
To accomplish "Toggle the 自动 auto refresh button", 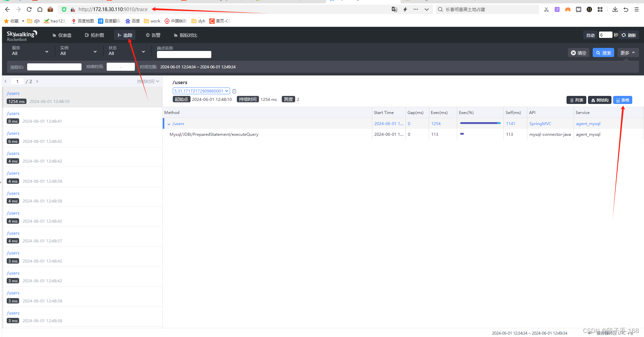I will coord(590,35).
